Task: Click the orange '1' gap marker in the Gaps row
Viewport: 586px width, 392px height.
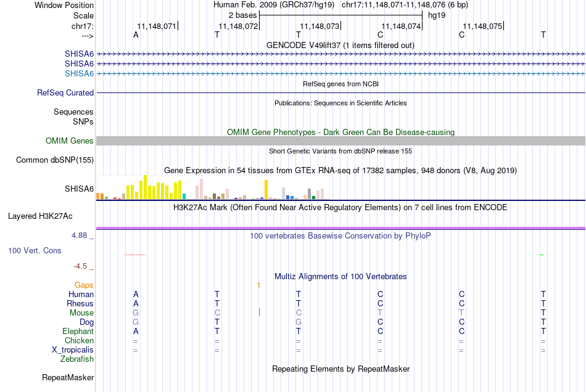Action: (x=258, y=285)
